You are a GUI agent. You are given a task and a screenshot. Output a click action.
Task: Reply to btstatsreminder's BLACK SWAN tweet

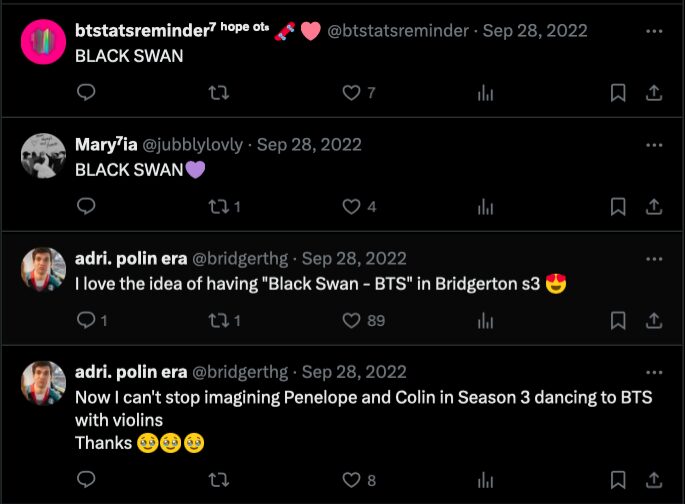tap(87, 93)
